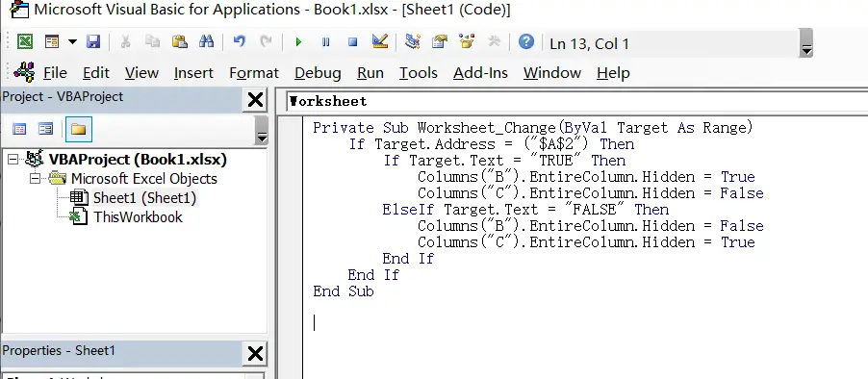The width and height of the screenshot is (868, 379).
Task: Click the End Sub code line
Action: [344, 291]
